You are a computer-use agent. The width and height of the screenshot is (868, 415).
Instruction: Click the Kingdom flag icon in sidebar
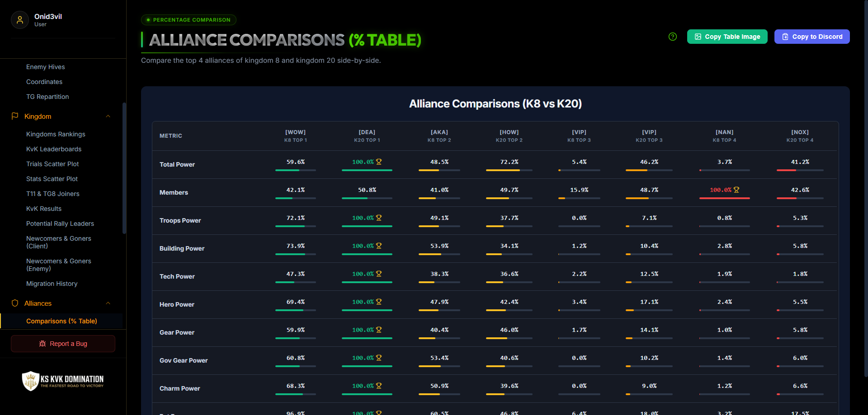(x=15, y=116)
